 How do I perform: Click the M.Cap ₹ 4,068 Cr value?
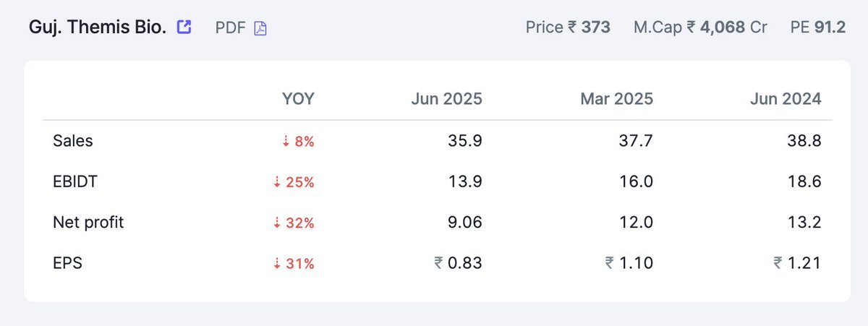pyautogui.click(x=701, y=27)
